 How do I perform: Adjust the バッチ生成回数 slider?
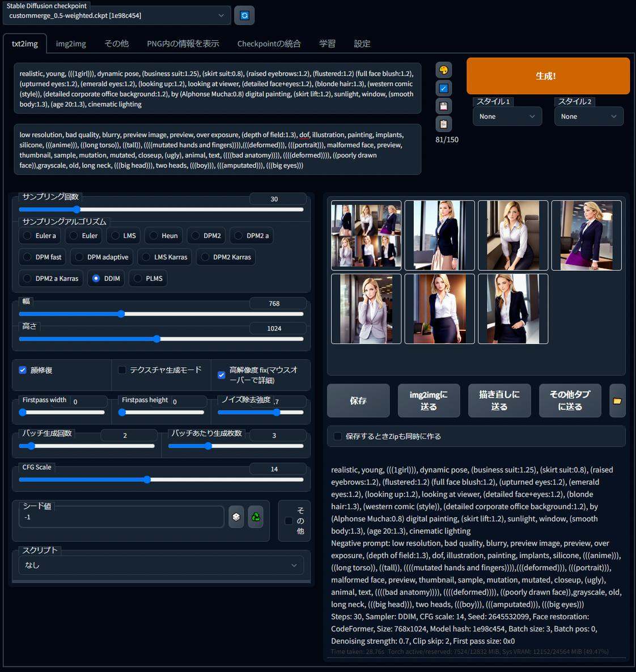87,446
